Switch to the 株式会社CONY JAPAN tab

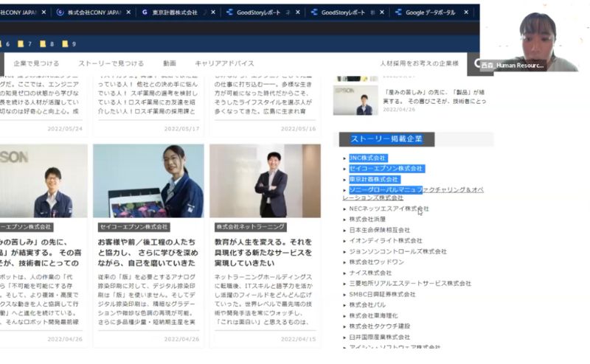click(x=94, y=13)
